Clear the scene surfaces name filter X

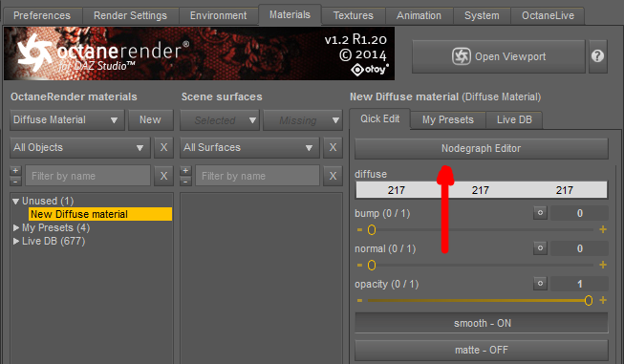334,176
